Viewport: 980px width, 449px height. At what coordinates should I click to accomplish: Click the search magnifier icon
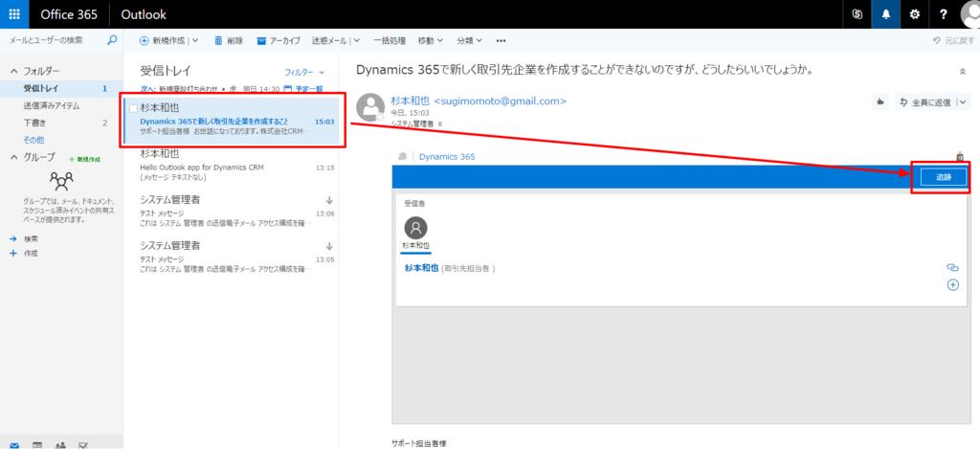point(112,40)
